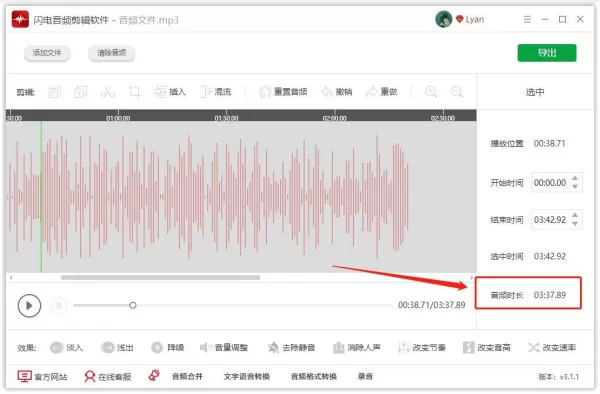
Task: Select the crop tool icon
Action: coord(134,92)
